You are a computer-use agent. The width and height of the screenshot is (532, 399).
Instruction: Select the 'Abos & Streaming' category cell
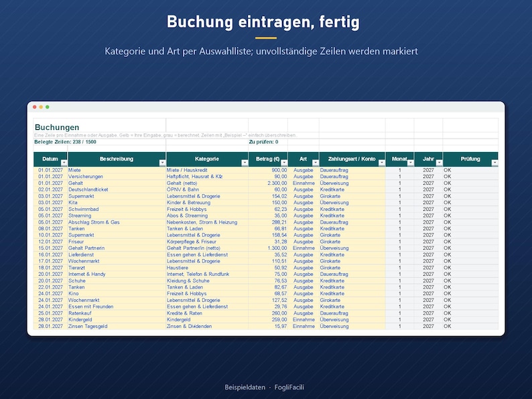click(207, 216)
